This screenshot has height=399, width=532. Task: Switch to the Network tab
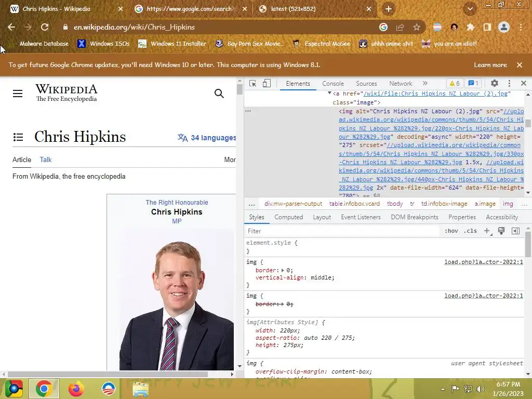(x=401, y=84)
